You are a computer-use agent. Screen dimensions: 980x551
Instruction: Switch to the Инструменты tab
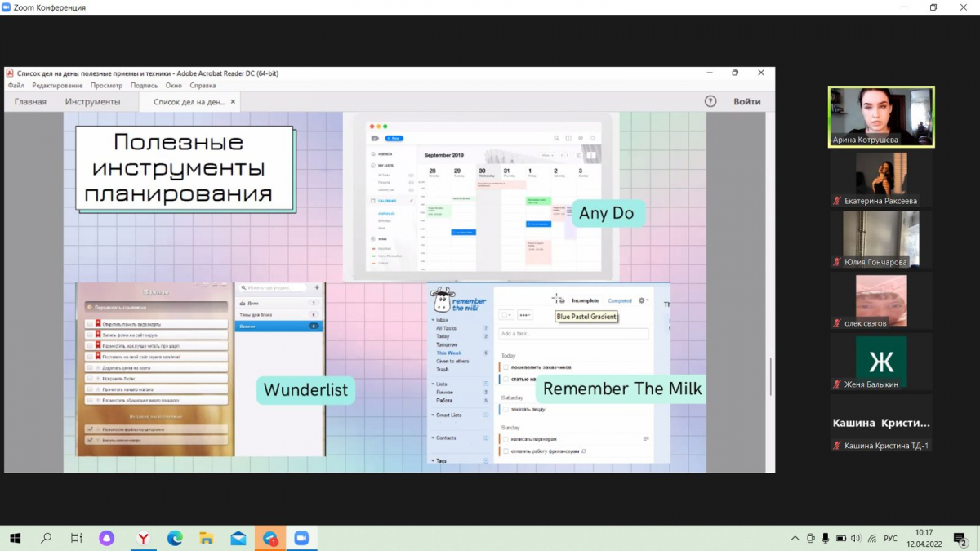point(93,102)
